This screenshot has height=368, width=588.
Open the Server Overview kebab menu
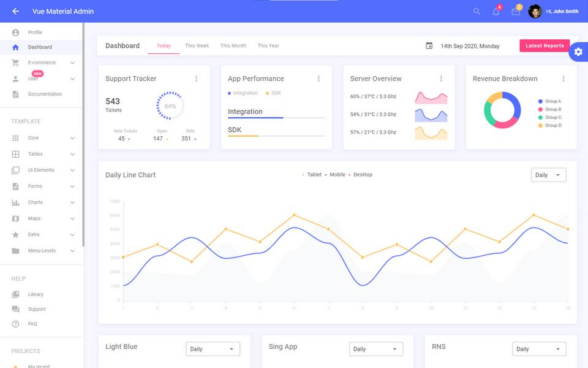click(x=442, y=79)
